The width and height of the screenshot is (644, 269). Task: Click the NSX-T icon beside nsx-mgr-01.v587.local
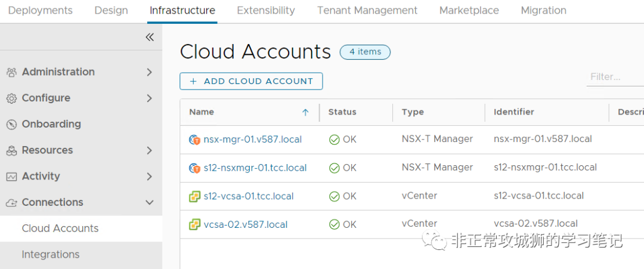click(x=194, y=140)
